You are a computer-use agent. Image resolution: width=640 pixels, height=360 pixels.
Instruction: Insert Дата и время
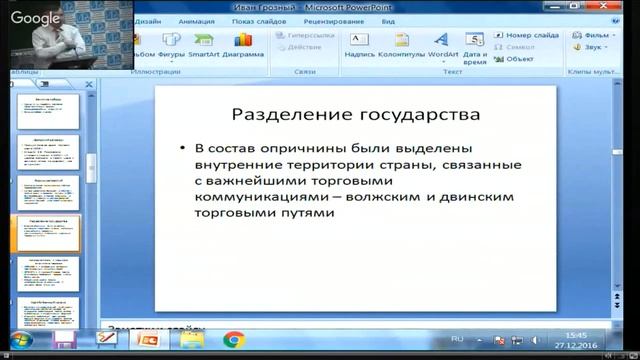(x=475, y=48)
